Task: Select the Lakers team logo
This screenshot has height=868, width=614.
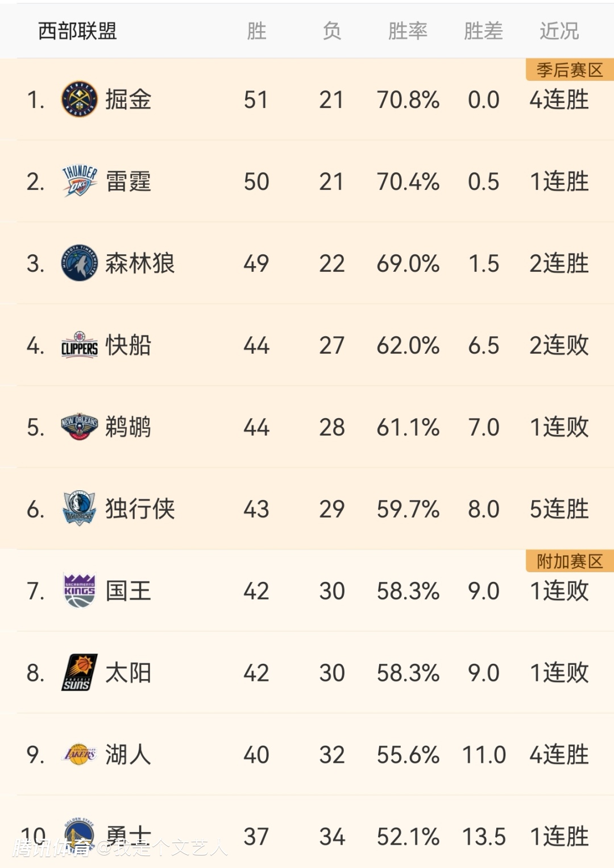Action: tap(79, 754)
